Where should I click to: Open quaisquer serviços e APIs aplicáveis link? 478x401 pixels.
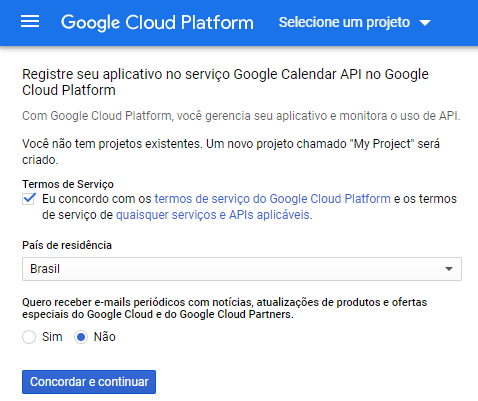(x=213, y=215)
